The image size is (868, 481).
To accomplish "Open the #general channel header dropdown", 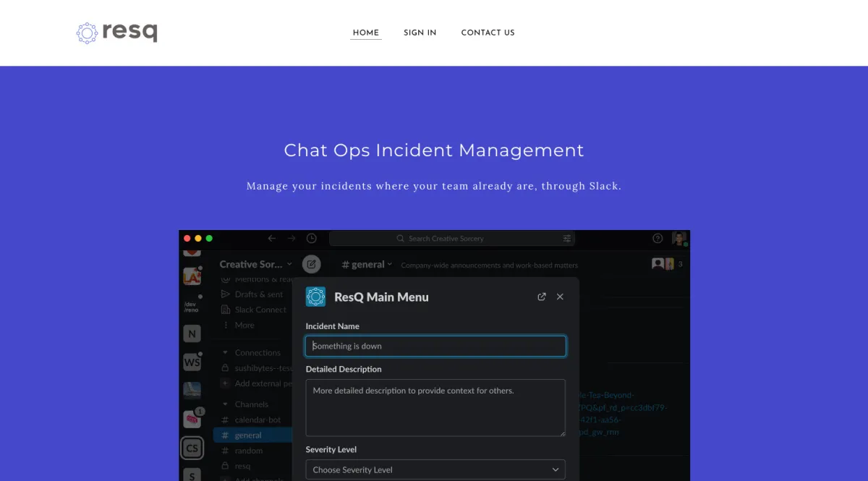I will [x=367, y=264].
